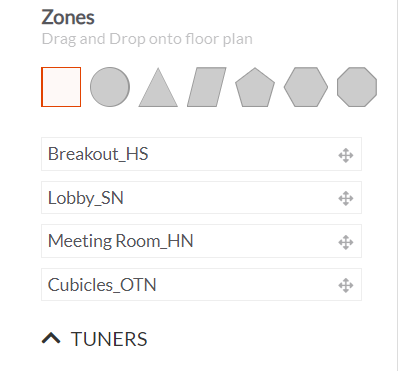Image resolution: width=401 pixels, height=371 pixels.
Task: Click the TUNERS section label
Action: (x=109, y=339)
